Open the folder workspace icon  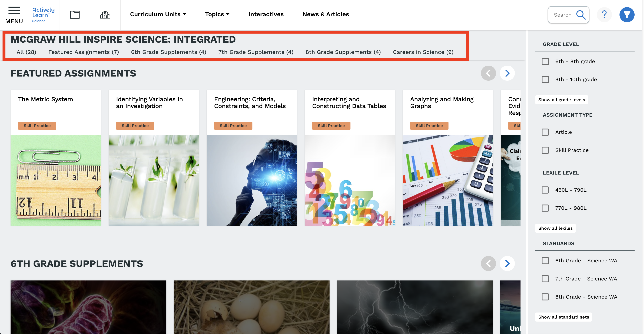tap(74, 15)
